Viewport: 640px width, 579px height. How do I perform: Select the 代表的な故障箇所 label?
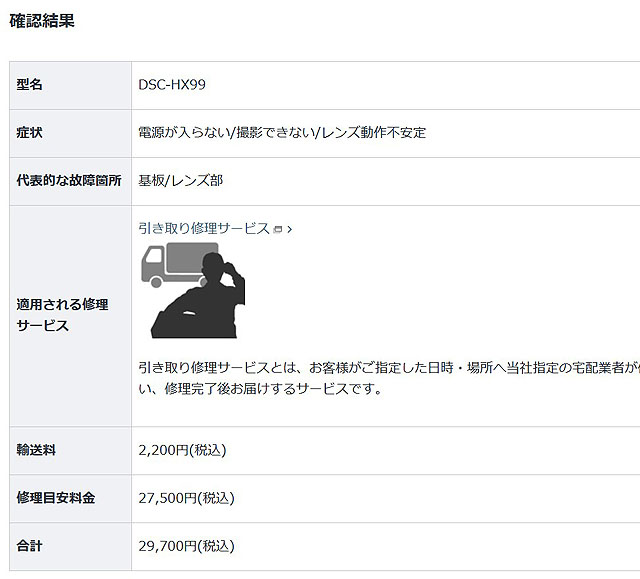(69, 181)
